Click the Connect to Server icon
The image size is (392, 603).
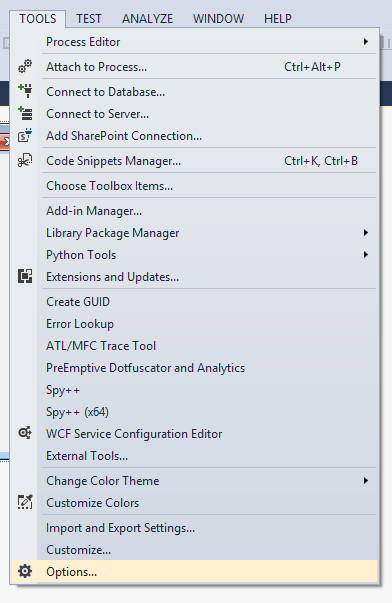[25, 113]
